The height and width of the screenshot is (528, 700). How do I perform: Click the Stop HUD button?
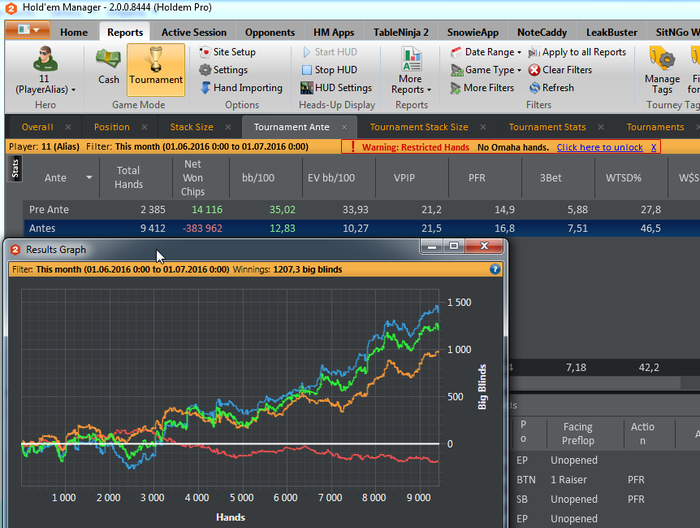[330, 70]
